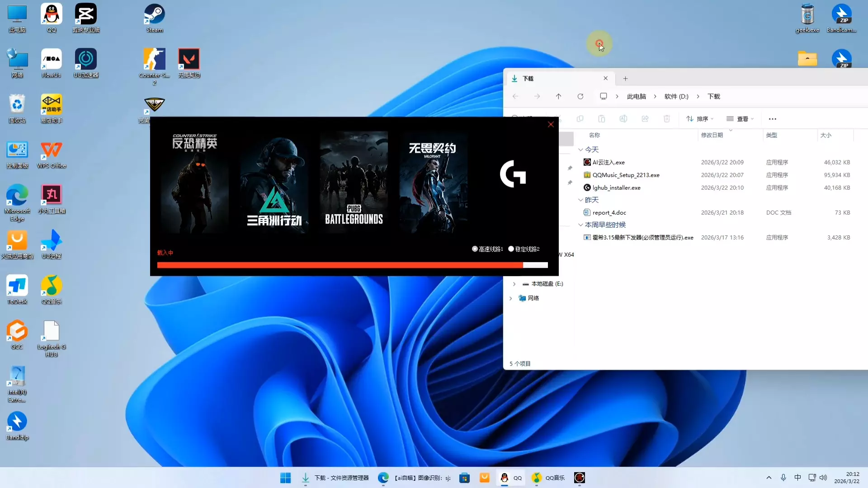
Task: Click the Up arrow in Explorer
Action: pyautogui.click(x=559, y=96)
